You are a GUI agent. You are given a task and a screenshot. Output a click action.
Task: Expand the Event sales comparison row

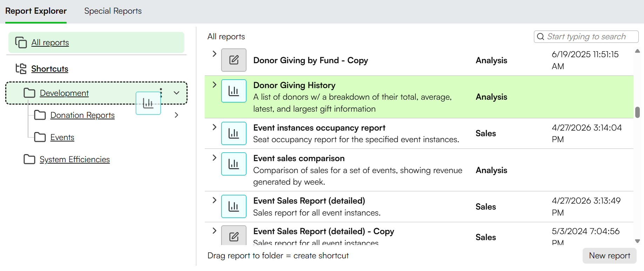[x=215, y=158]
